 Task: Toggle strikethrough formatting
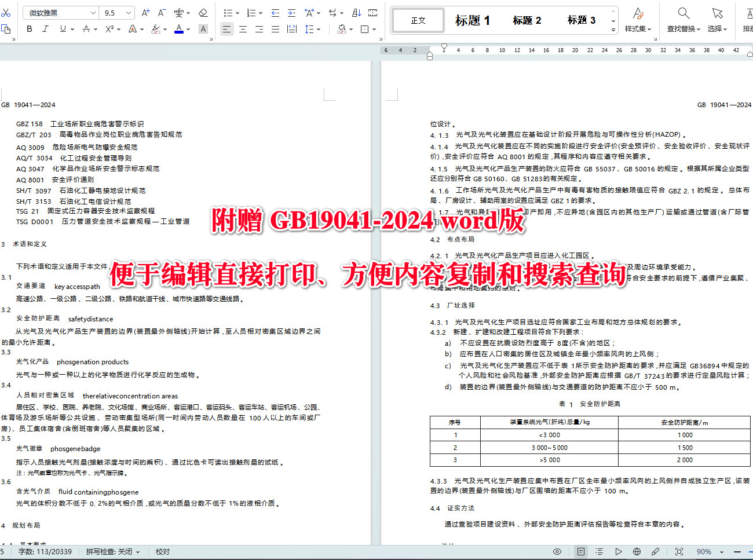[x=86, y=28]
